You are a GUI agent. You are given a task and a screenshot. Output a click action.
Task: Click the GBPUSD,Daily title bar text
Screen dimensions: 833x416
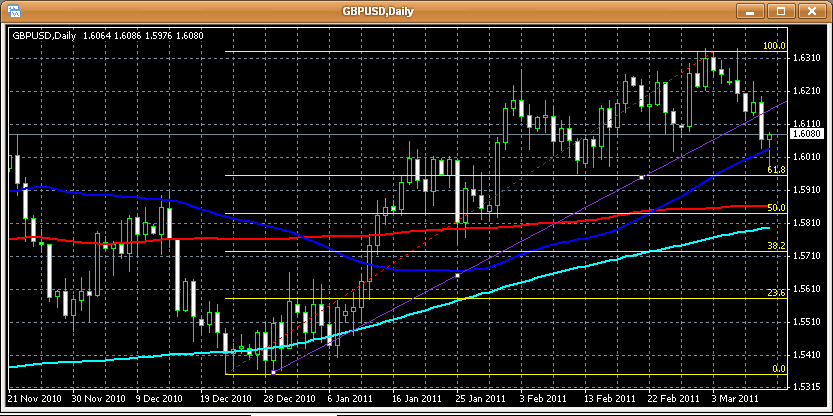[x=378, y=11]
